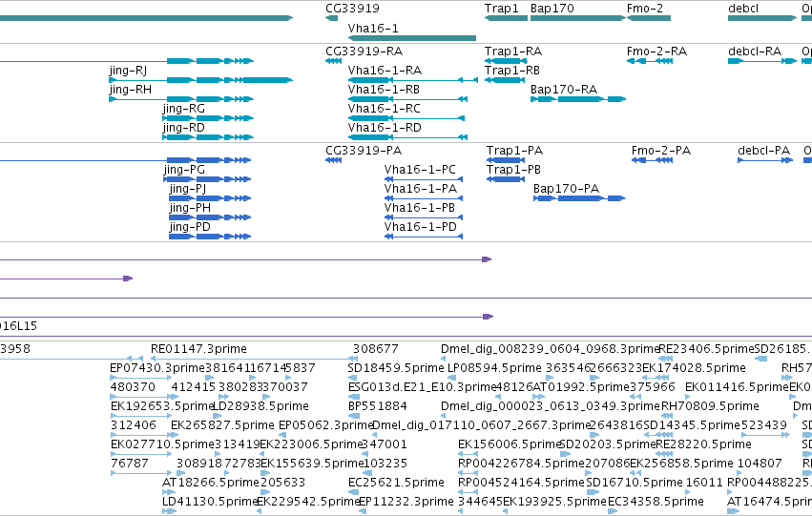
Task: Click transcript Fmo-2-RA
Action: pos(656,52)
